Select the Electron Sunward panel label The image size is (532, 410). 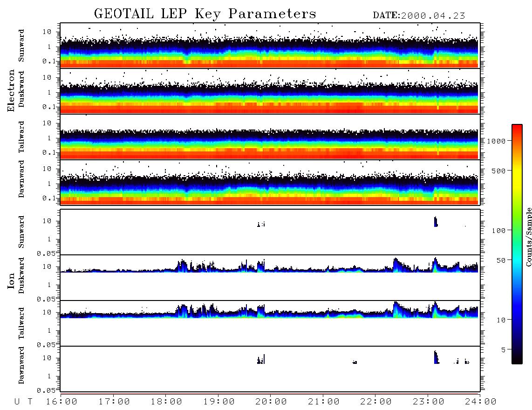[x=21, y=46]
